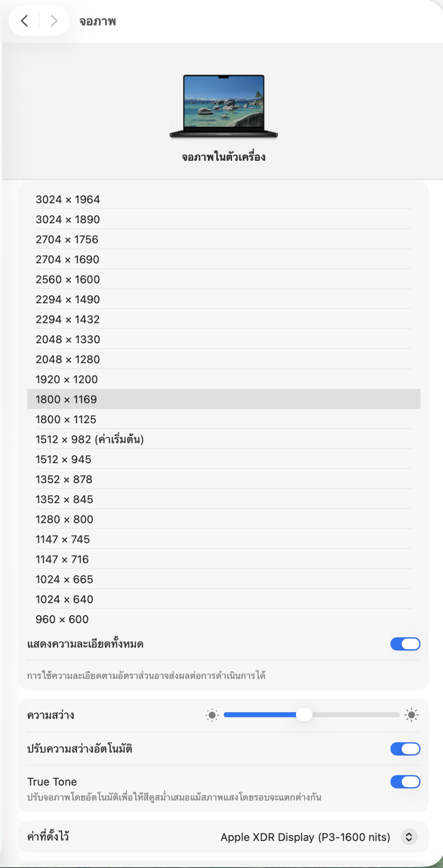This screenshot has height=868, width=443.
Task: Disable automatic brightness adjustment switch
Action: 405,749
